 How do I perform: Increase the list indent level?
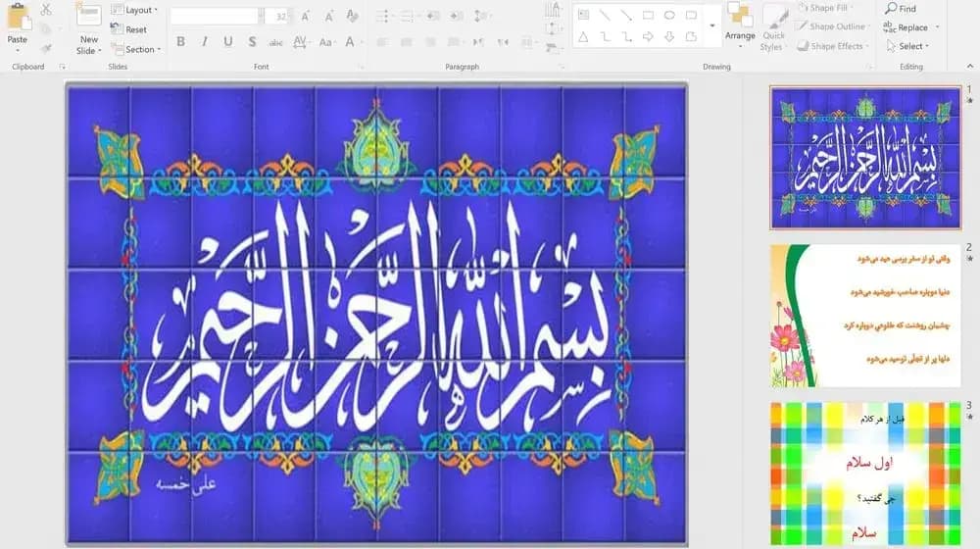[457, 17]
